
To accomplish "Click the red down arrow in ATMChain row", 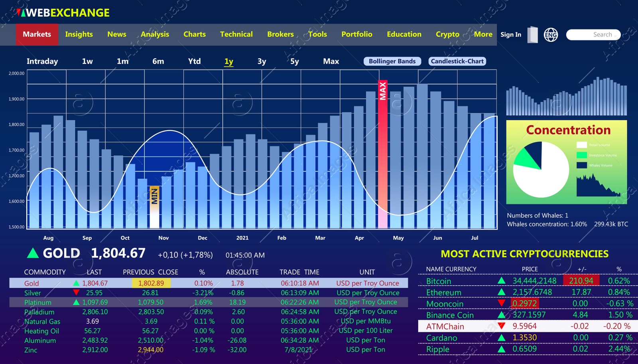I will (x=501, y=326).
